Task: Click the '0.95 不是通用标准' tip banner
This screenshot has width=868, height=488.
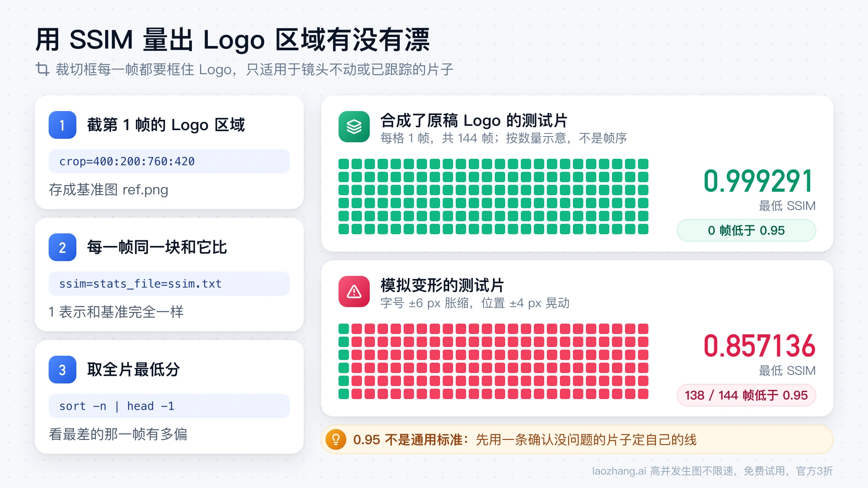Action: [577, 439]
